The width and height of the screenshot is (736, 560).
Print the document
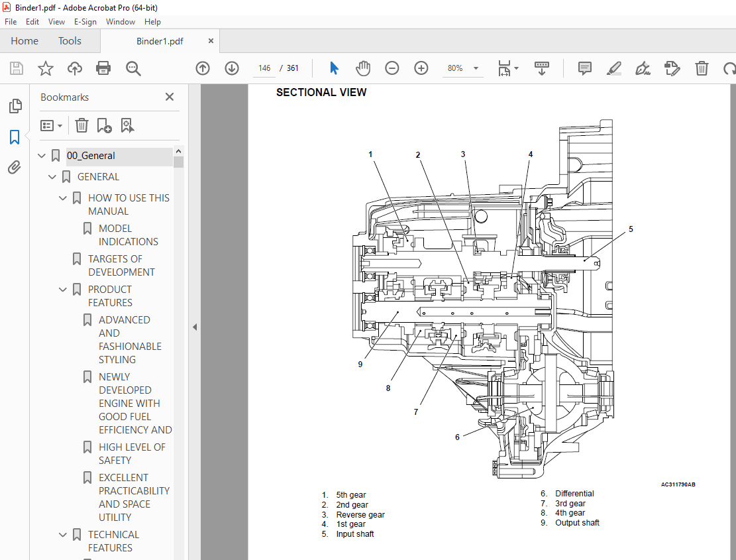[103, 68]
